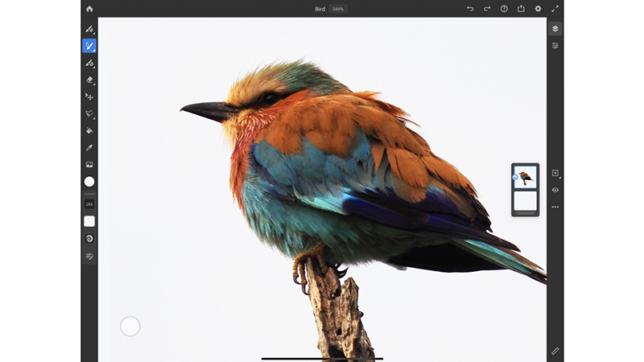Viewport: 644px width, 362px height.
Task: Redo the last action
Action: click(487, 9)
